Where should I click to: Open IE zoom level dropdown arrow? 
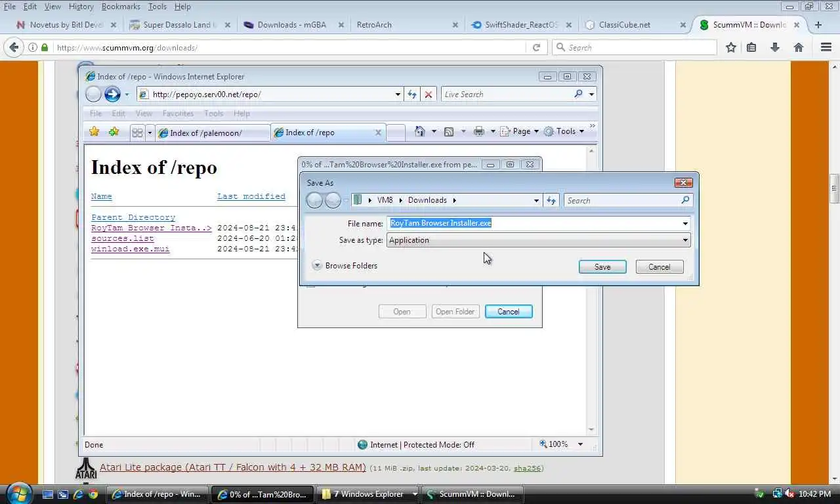click(x=580, y=444)
